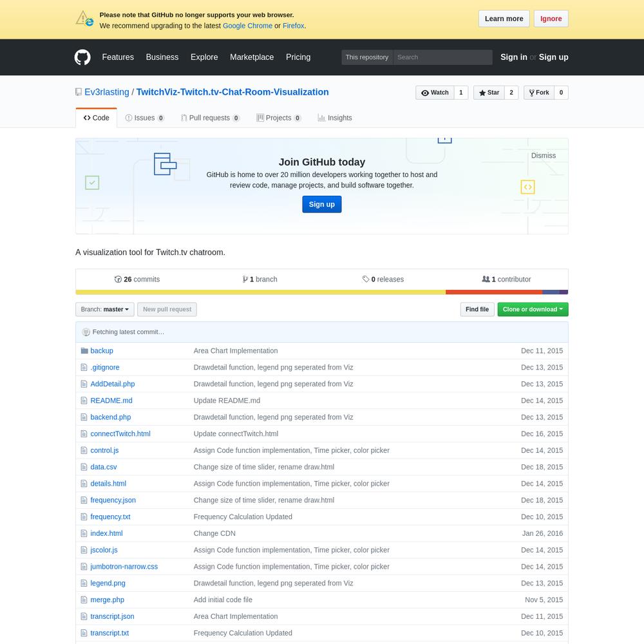The width and height of the screenshot is (644, 644).
Task: Click the purple segment of the language bar
Action: pos(563,292)
